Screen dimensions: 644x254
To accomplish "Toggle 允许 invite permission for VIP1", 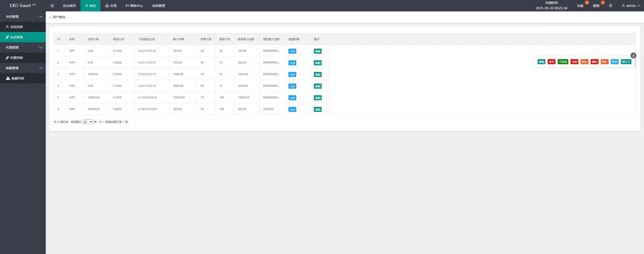I will point(292,51).
